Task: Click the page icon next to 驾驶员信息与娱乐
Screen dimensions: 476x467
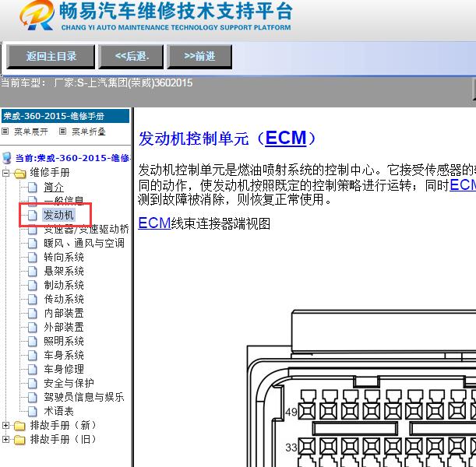Action: coord(33,397)
